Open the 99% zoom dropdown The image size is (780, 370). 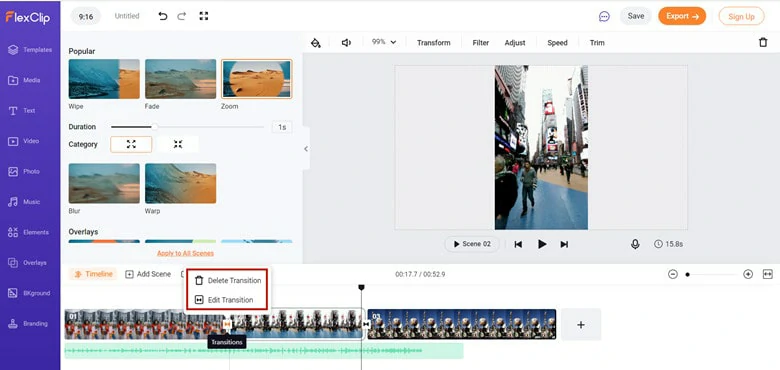(384, 42)
